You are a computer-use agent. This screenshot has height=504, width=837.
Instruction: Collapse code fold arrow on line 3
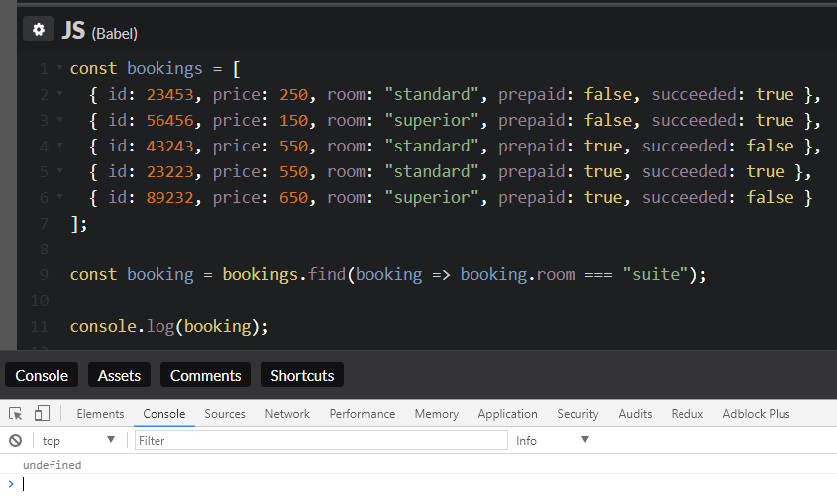(x=59, y=120)
